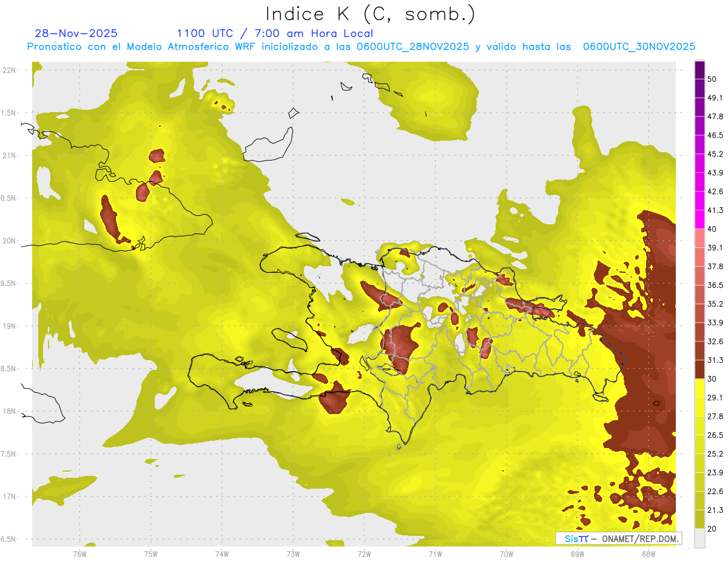Click the 'Indice K (C, somb.)' title
Viewport: 728px width, 562px height.
click(x=371, y=14)
